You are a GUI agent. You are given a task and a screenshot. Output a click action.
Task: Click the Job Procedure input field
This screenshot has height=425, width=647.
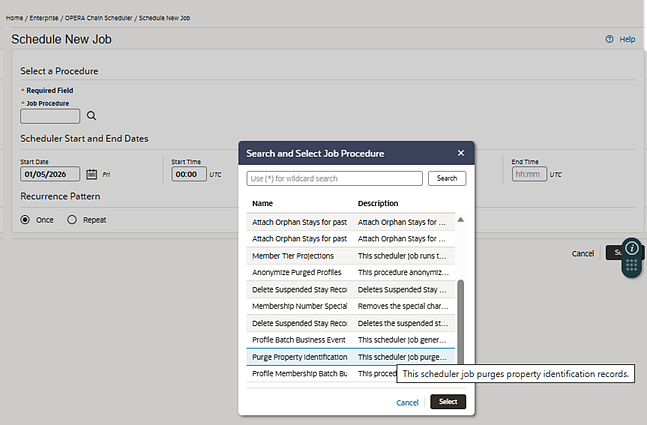pyautogui.click(x=50, y=116)
